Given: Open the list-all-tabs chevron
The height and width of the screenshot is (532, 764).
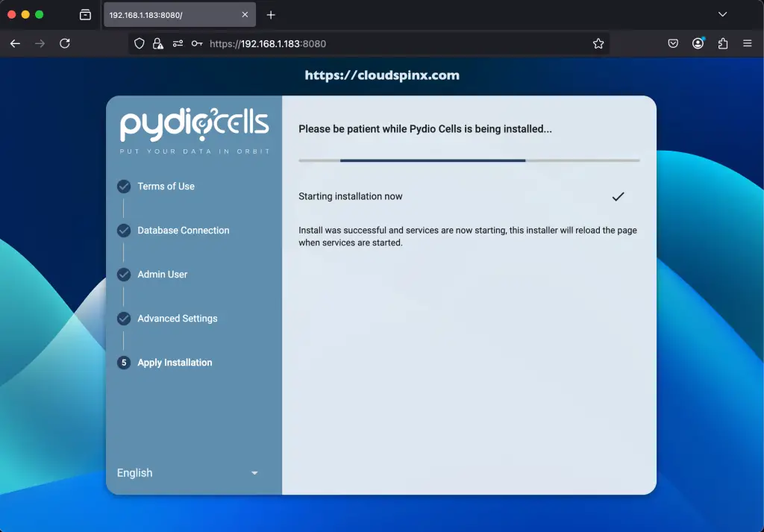Looking at the screenshot, I should (721, 14).
